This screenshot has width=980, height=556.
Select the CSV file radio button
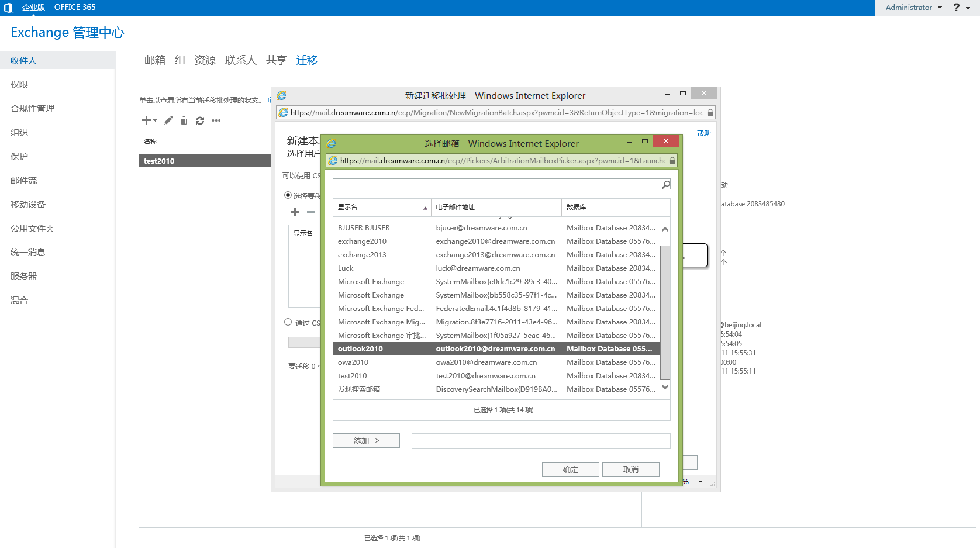coord(288,322)
